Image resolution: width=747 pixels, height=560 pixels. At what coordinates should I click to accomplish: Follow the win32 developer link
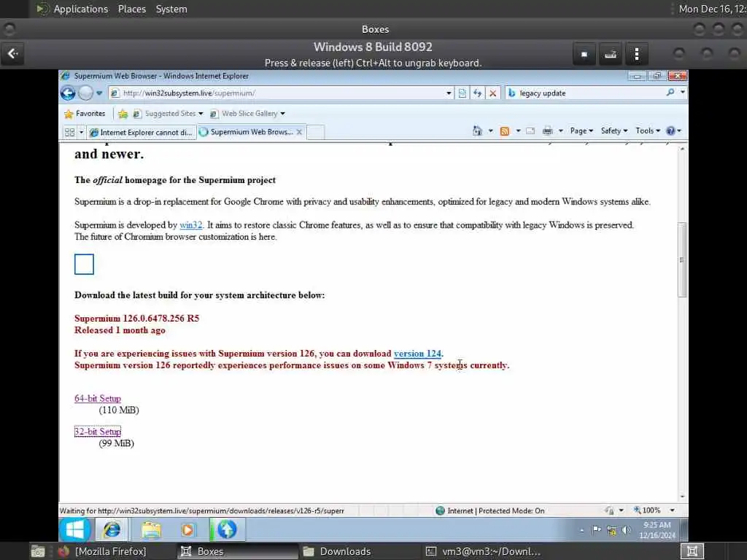click(191, 225)
